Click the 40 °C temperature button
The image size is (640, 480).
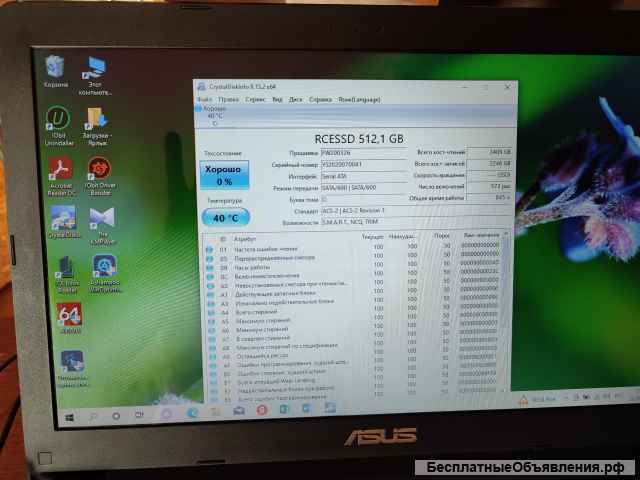226,218
